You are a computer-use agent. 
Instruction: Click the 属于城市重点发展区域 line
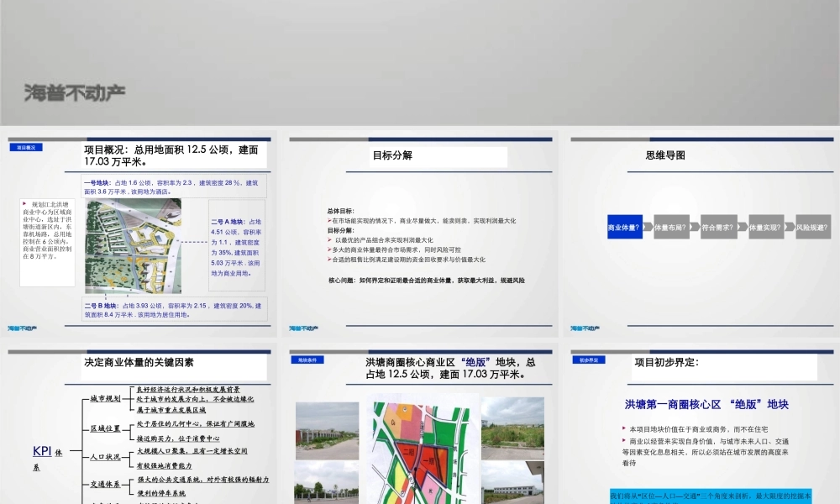click(x=171, y=410)
